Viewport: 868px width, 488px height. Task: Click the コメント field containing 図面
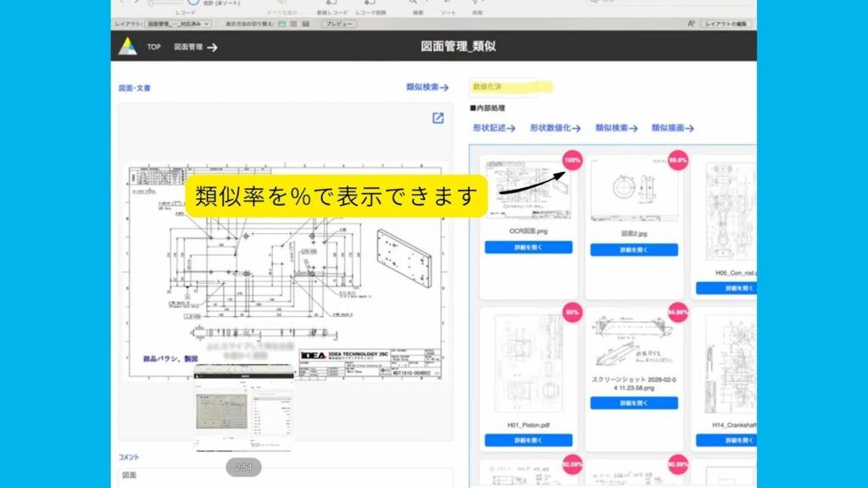[x=284, y=476]
